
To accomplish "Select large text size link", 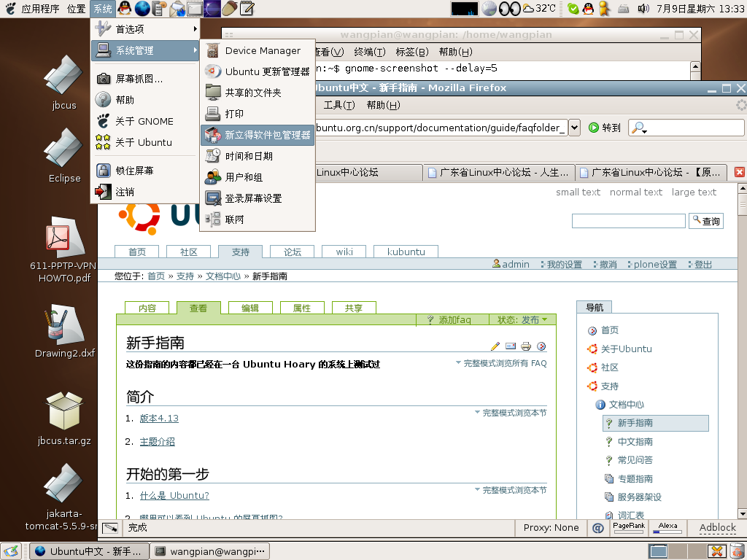I will (694, 192).
